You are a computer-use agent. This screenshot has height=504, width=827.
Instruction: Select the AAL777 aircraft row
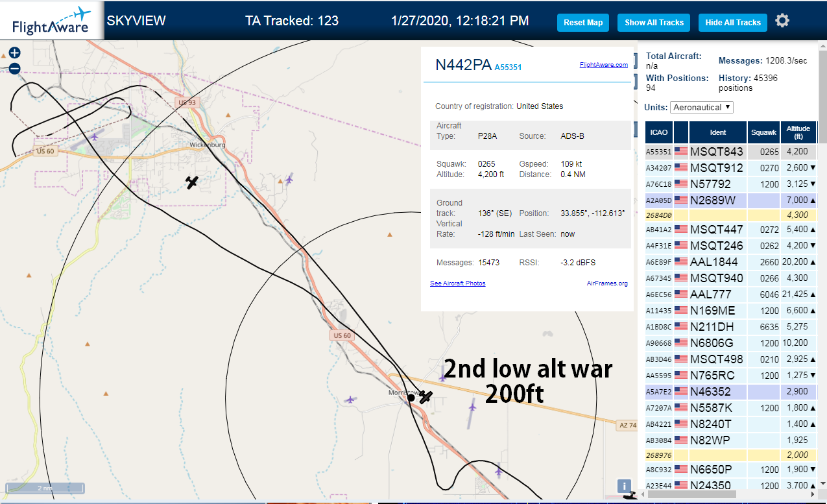click(x=731, y=294)
